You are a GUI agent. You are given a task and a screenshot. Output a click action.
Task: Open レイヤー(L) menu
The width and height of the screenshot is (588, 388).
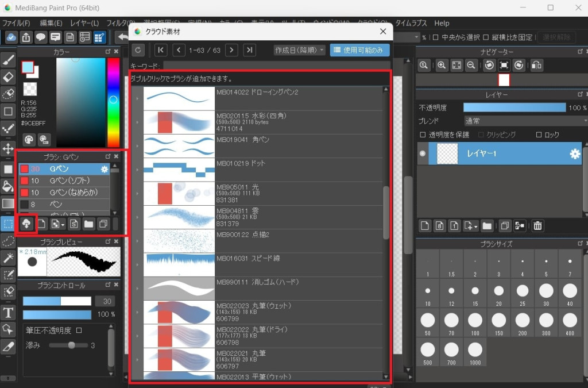click(x=84, y=23)
